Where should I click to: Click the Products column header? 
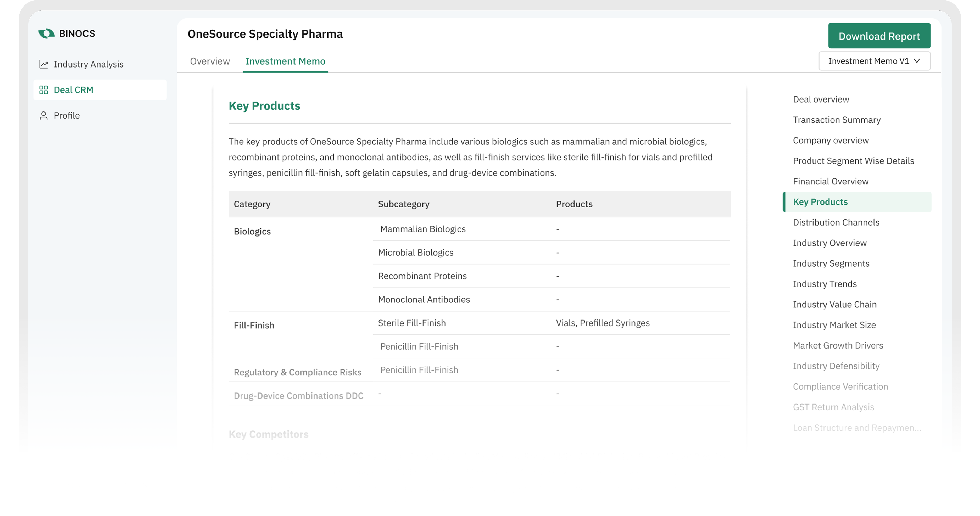(x=574, y=204)
